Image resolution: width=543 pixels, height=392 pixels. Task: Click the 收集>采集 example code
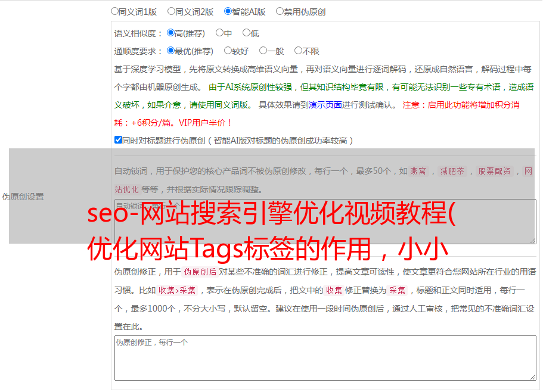point(177,290)
